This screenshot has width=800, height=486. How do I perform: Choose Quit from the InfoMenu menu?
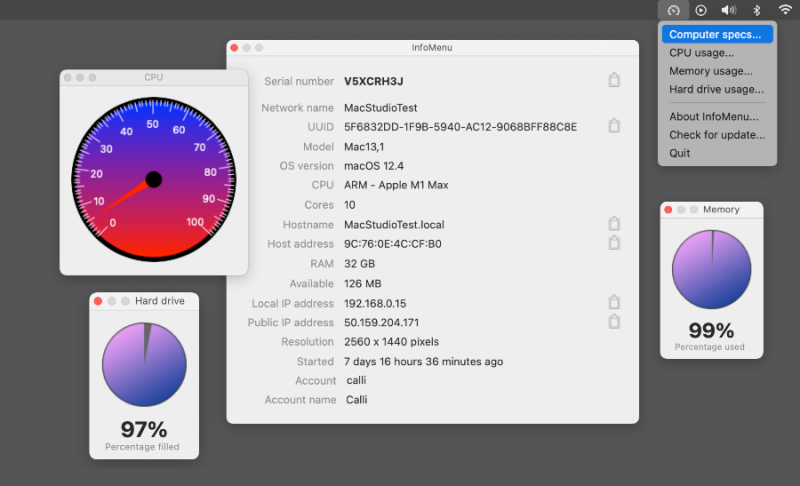tap(680, 153)
